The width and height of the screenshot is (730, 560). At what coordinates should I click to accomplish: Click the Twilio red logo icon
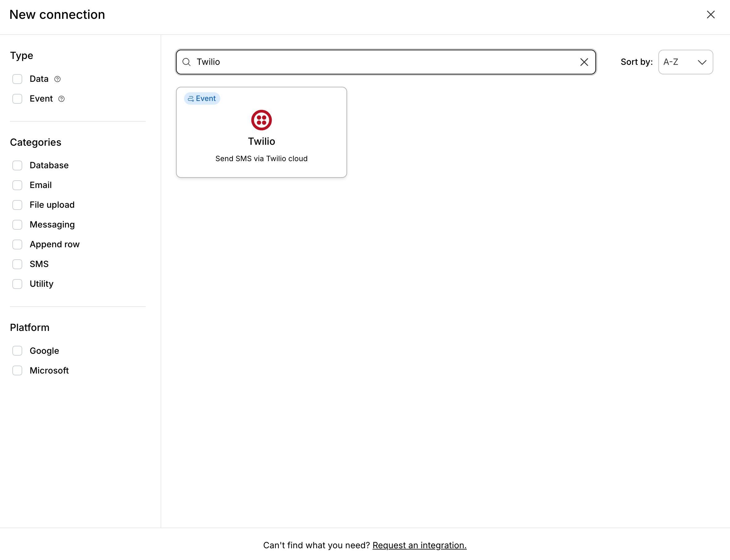coord(261,120)
